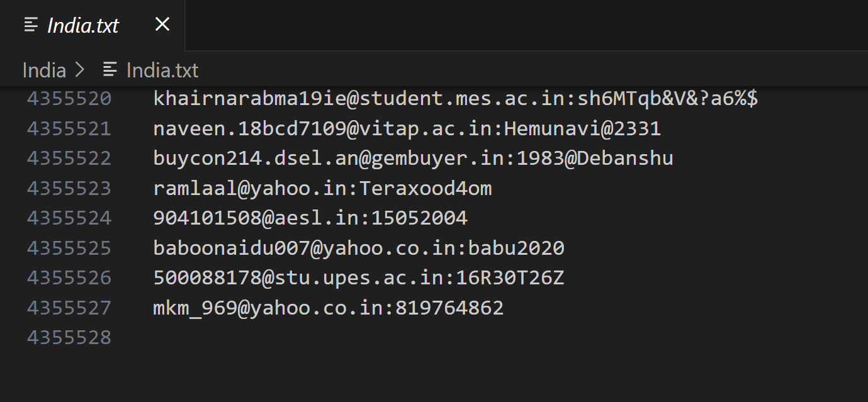Click the file icon in the breadcrumb bar
The image size is (868, 402).
110,70
